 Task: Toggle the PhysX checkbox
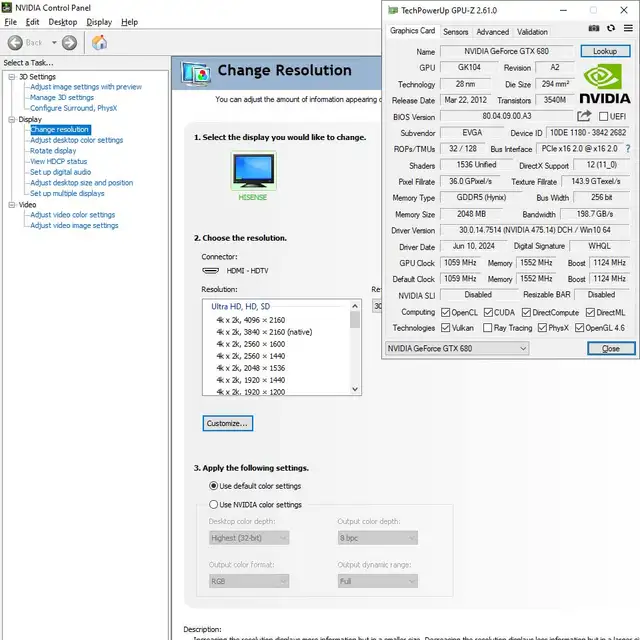542,328
